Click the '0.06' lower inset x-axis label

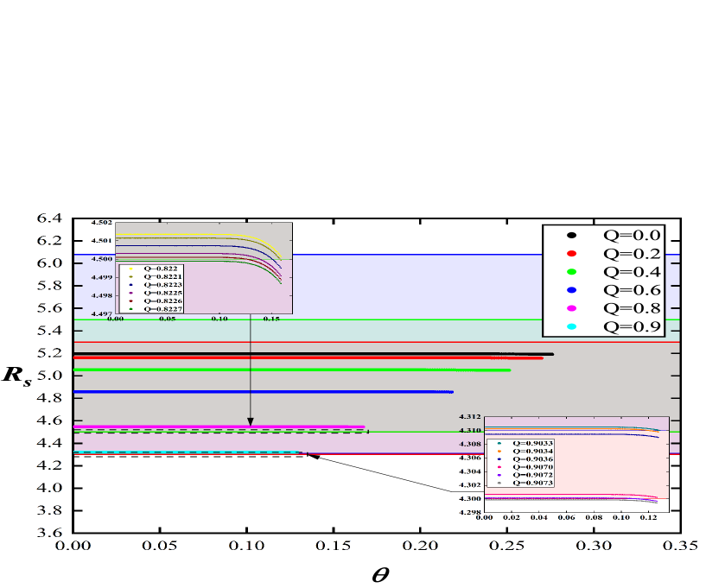pos(566,518)
